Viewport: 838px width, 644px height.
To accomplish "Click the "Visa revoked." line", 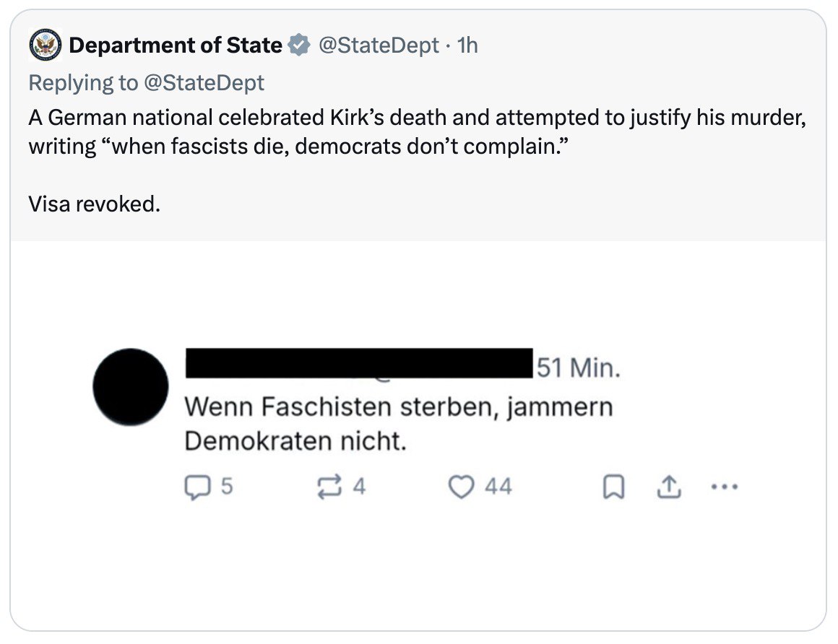I will pyautogui.click(x=94, y=204).
